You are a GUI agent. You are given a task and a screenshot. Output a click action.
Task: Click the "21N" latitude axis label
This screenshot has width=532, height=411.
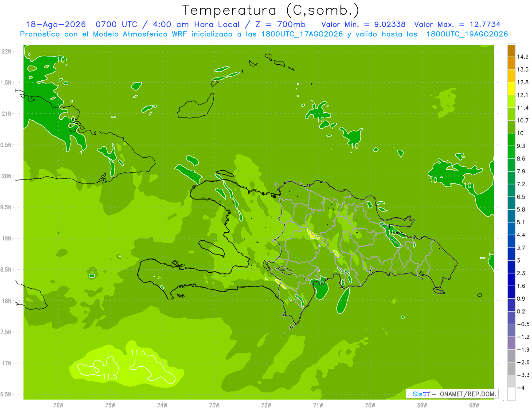7,114
